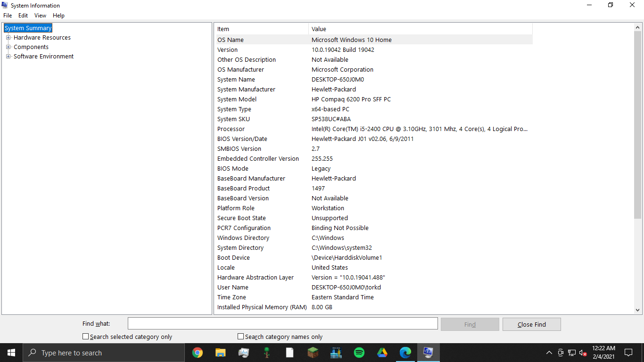Select Software Environment tree item
Screen dimensions: 644x362
(43, 57)
